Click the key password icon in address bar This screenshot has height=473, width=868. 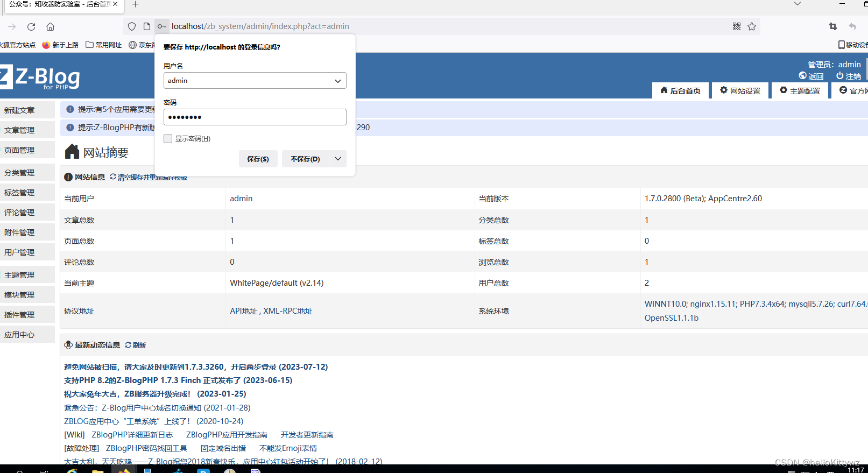click(162, 26)
